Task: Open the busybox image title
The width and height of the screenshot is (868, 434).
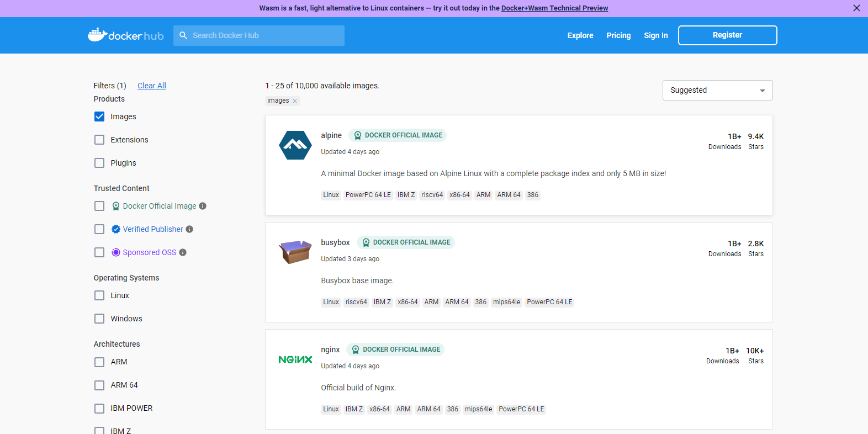Action: pyautogui.click(x=335, y=242)
